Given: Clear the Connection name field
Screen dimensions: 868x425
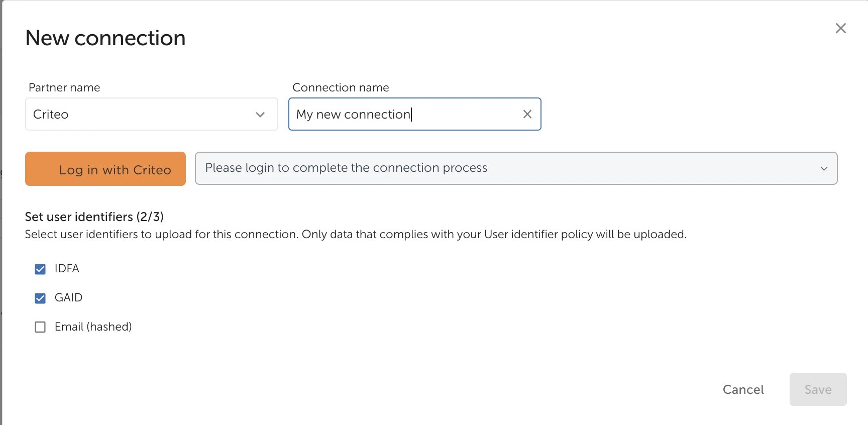Looking at the screenshot, I should (527, 114).
